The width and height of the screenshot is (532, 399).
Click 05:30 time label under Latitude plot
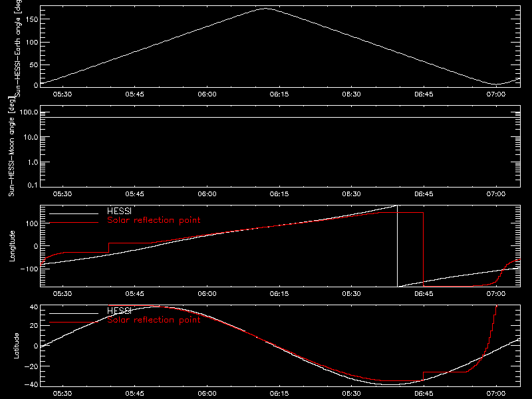point(63,394)
